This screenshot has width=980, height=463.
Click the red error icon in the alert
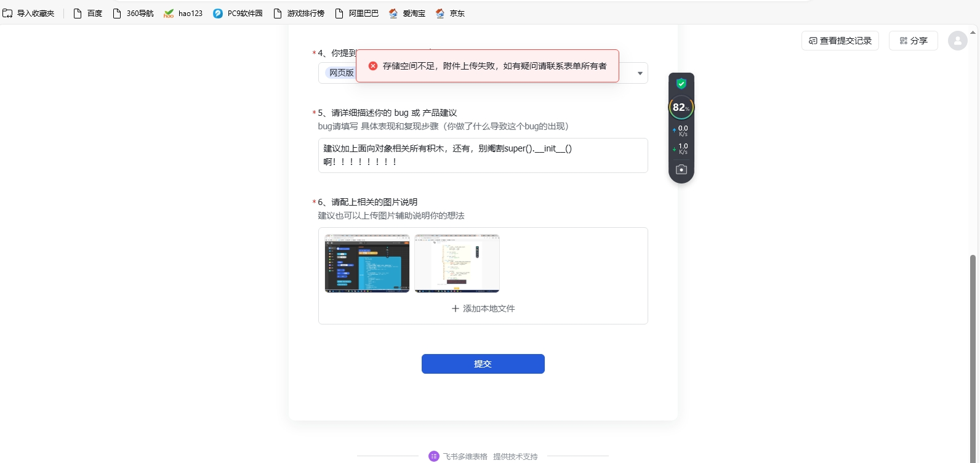tap(373, 66)
